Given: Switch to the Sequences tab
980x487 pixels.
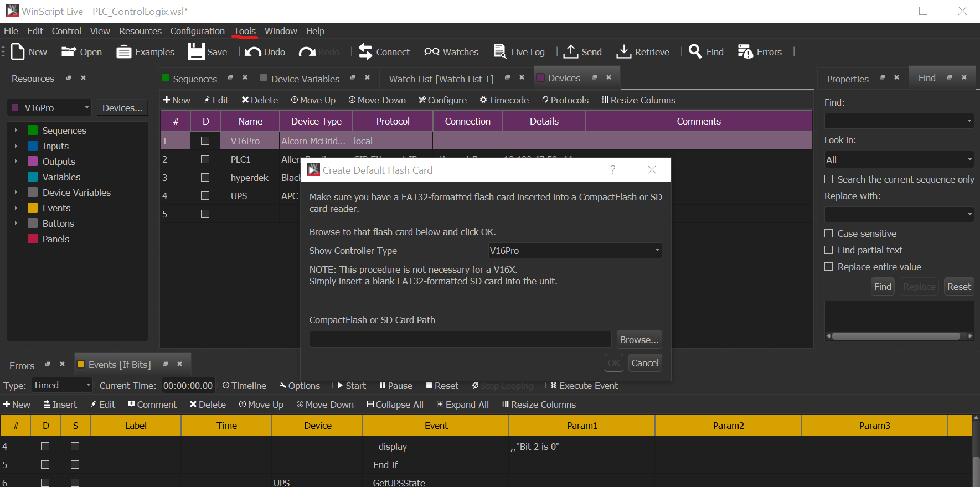Looking at the screenshot, I should [195, 79].
